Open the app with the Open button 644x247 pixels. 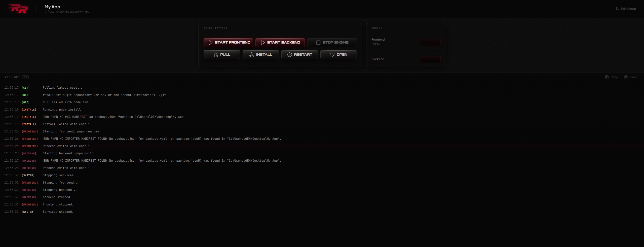338,55
